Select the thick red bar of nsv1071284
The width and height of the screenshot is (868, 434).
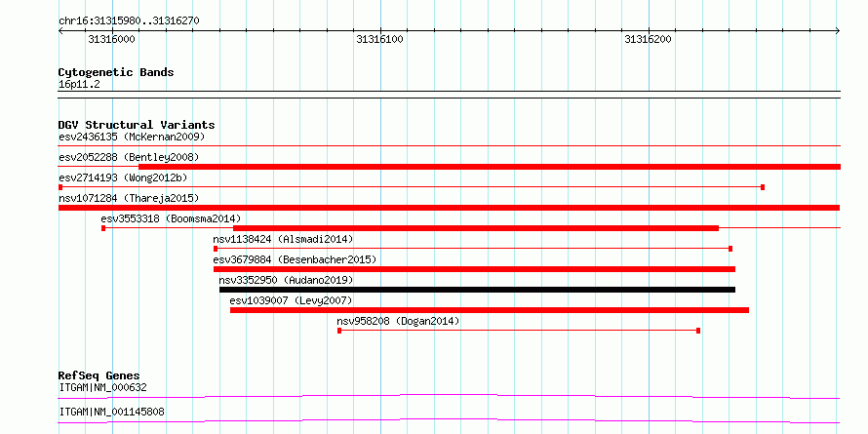tap(449, 208)
